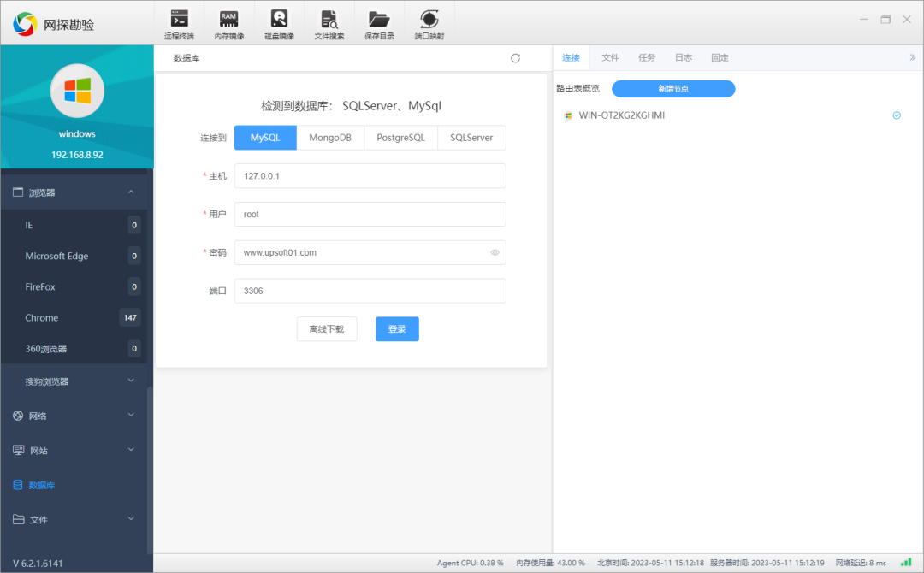Click the network signal strength icon
The height and width of the screenshot is (573, 924).
pos(906,563)
